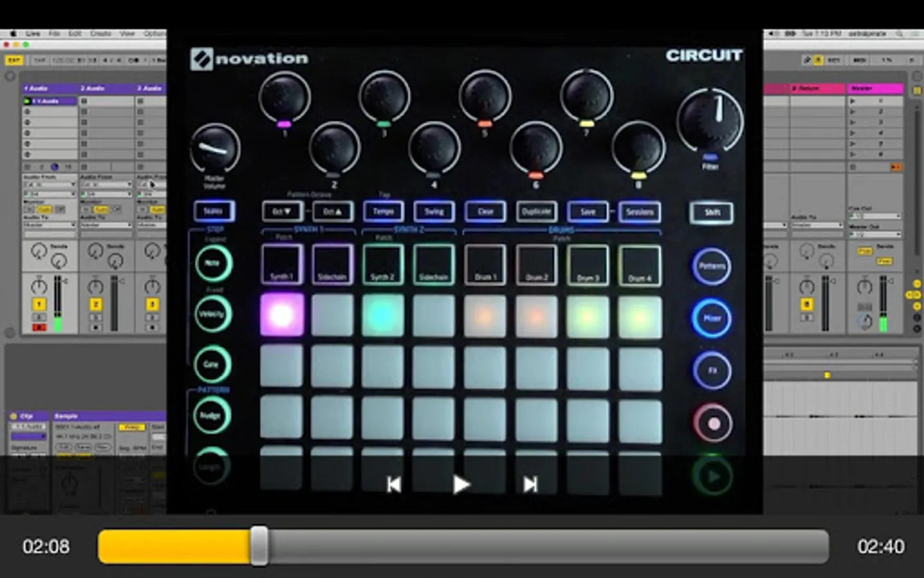This screenshot has height=578, width=924.
Task: Click the Circuit Master Volume knob
Action: point(215,148)
